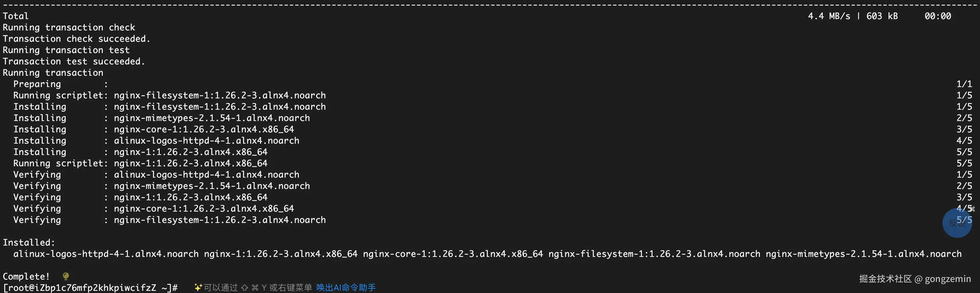Click the shift key symbol in the hint
This screenshot has height=293, width=980.
pyautogui.click(x=244, y=288)
